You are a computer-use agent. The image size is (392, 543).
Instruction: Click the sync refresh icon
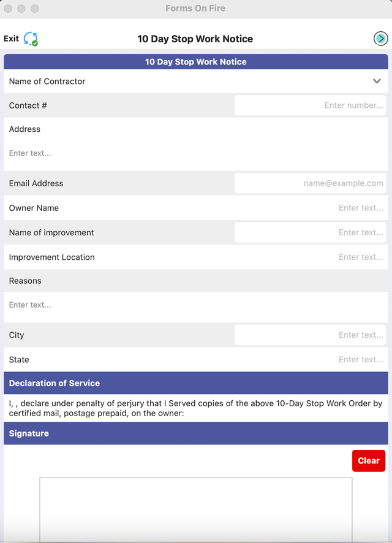(x=31, y=39)
